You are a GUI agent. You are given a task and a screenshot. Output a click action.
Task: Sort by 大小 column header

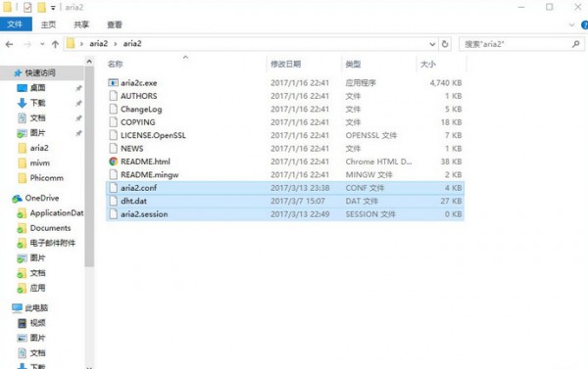(x=428, y=64)
